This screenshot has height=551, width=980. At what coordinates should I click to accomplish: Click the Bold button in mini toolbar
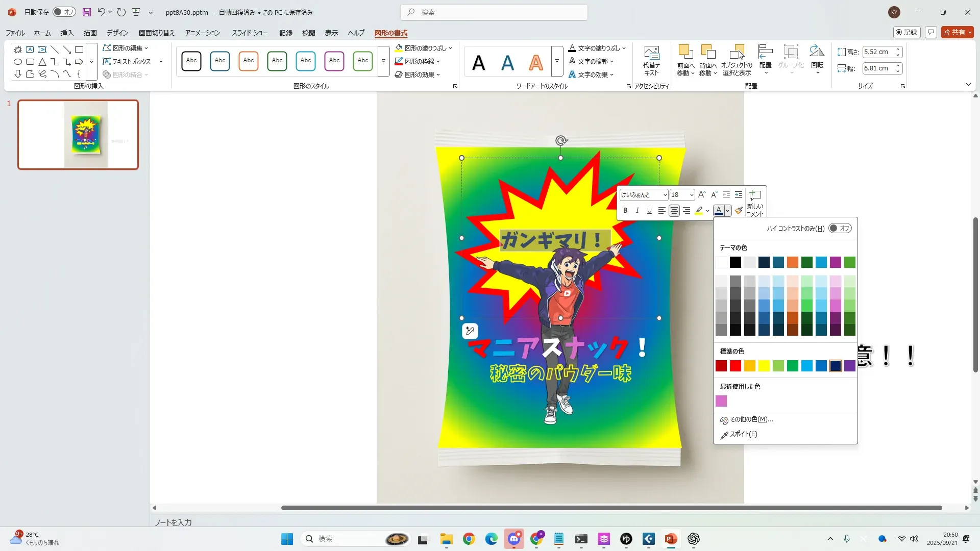tap(625, 211)
